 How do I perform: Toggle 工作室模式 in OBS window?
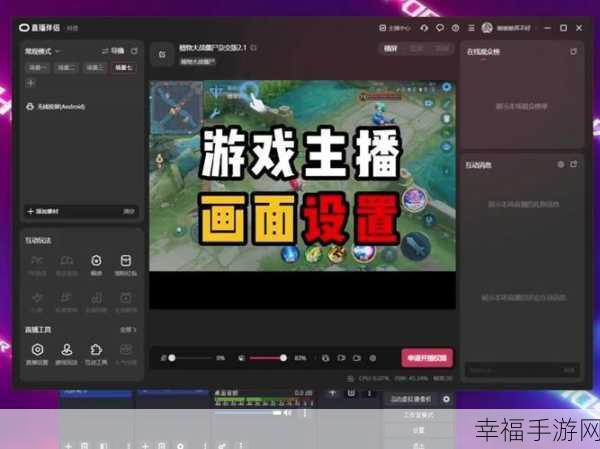(418, 415)
